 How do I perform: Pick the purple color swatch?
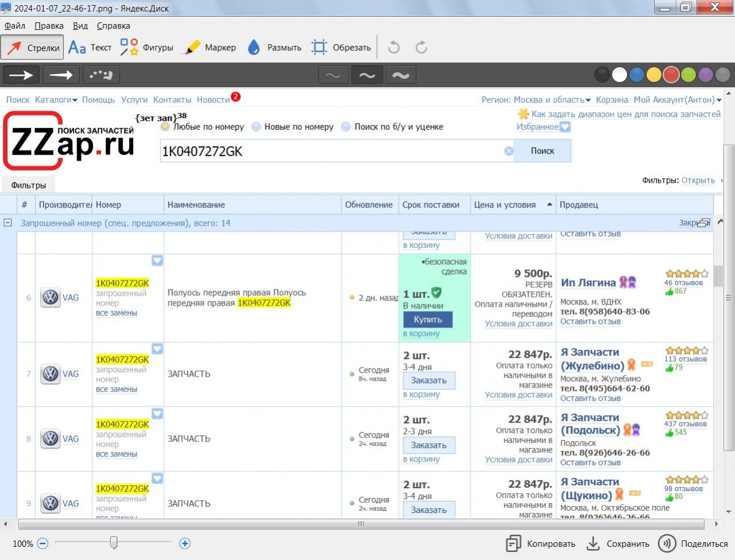pyautogui.click(x=706, y=75)
